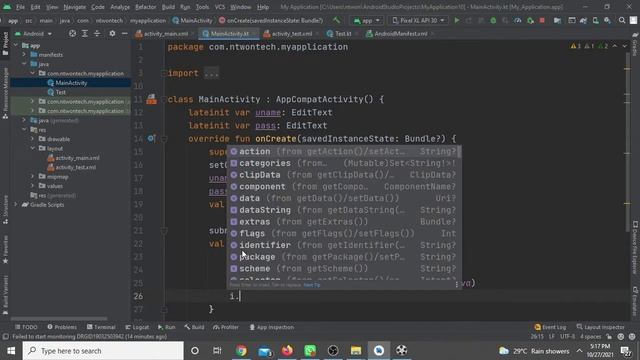
Task: Open the File menu
Action: tap(20, 7)
